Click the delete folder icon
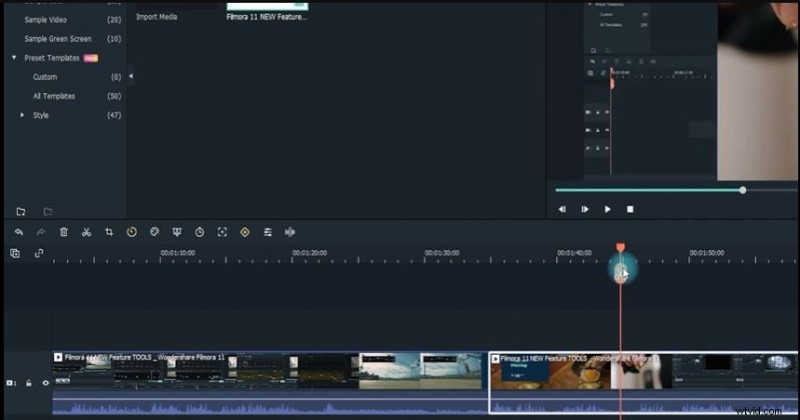 [47, 211]
